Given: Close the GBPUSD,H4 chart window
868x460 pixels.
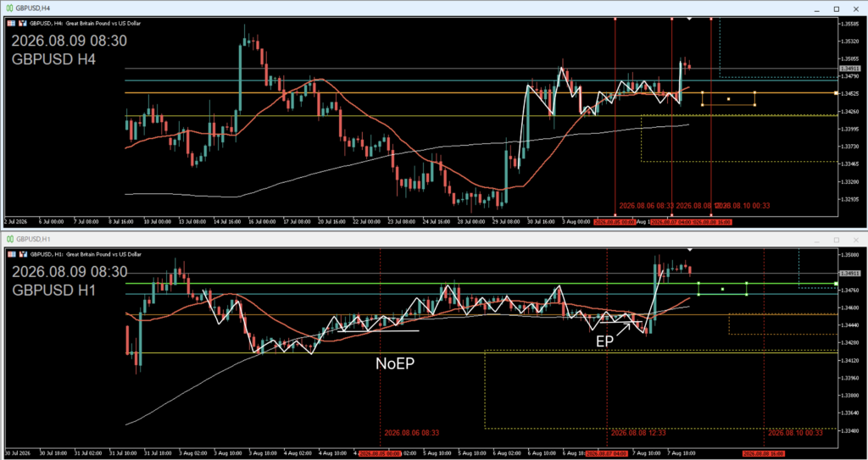Looking at the screenshot, I should (x=857, y=8).
